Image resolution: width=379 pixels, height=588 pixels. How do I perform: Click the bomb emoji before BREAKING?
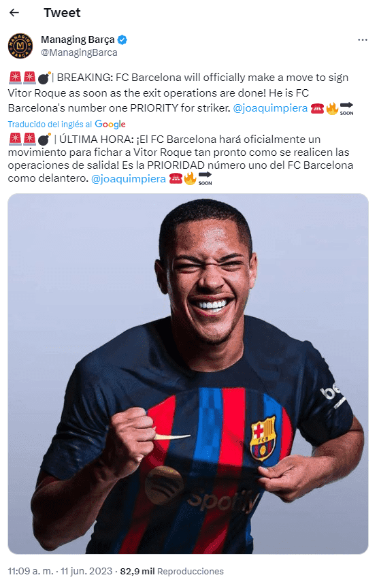coord(44,78)
